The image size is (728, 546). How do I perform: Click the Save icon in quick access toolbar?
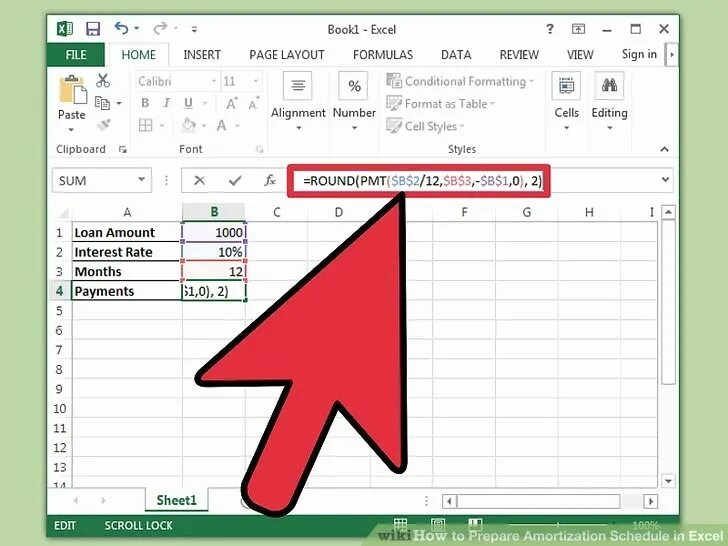point(93,29)
